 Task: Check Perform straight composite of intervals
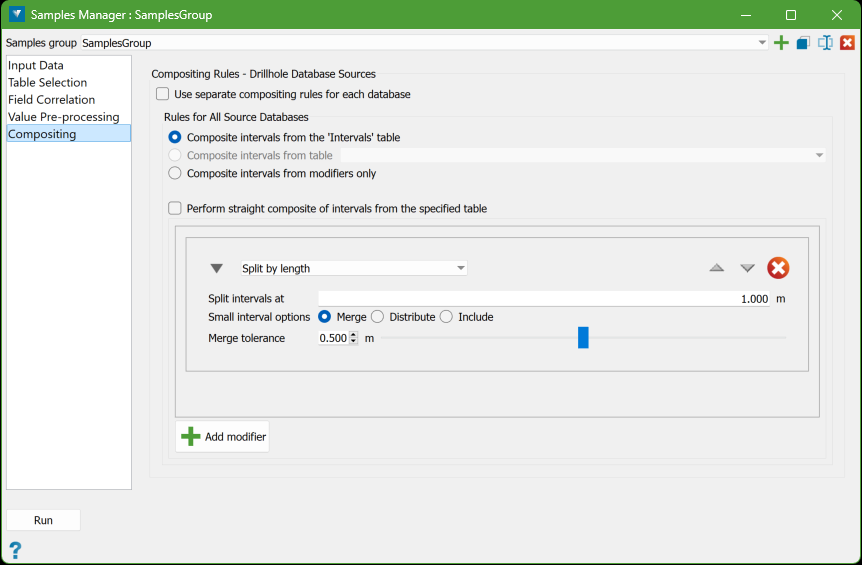tap(175, 208)
